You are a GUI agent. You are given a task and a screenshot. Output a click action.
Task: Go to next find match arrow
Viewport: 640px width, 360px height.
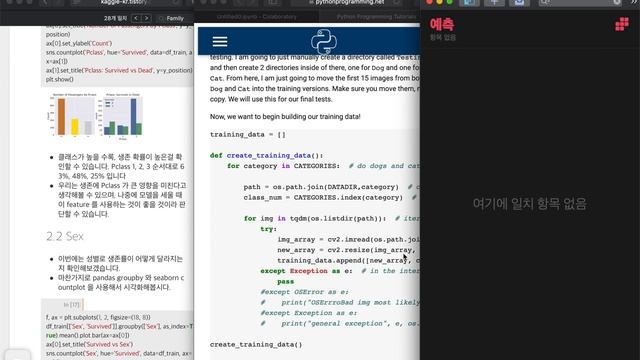pyautogui.click(x=147, y=18)
